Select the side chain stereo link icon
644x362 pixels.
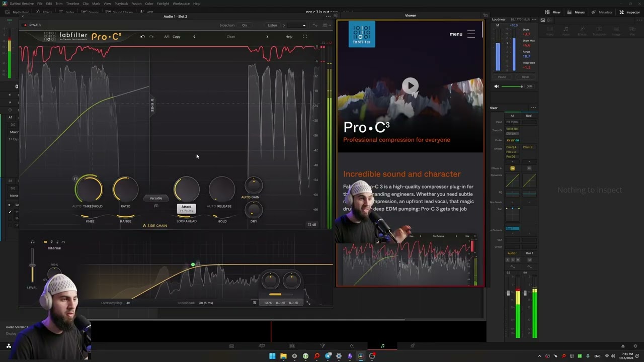pos(45,242)
